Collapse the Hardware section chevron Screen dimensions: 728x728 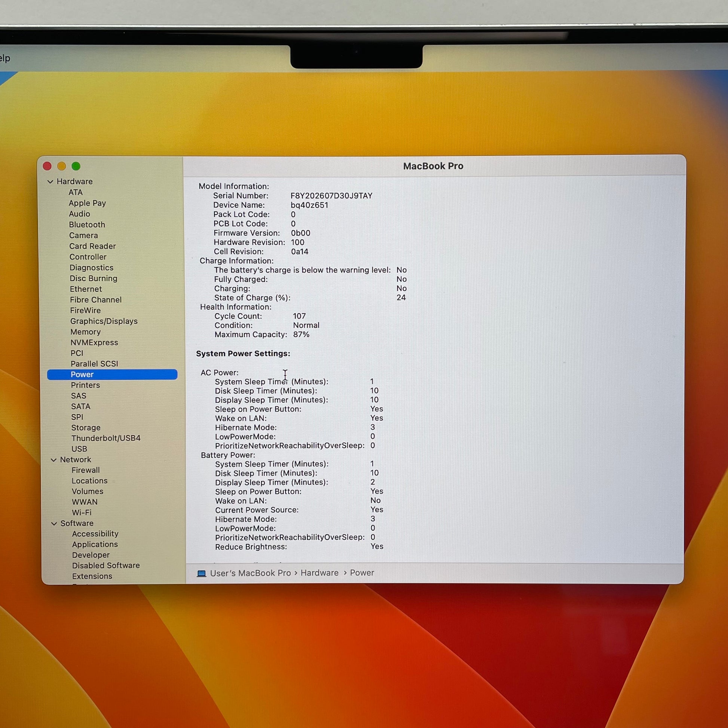[50, 181]
